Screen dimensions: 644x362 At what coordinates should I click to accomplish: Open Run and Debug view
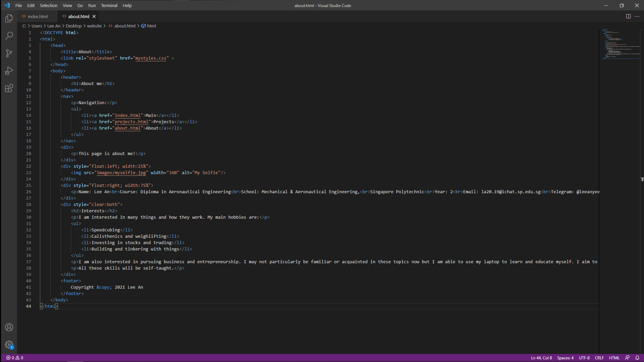pyautogui.click(x=9, y=71)
